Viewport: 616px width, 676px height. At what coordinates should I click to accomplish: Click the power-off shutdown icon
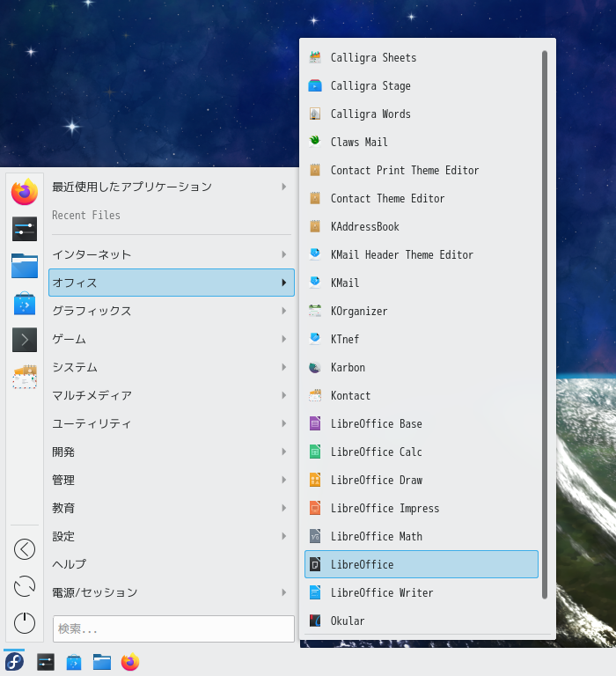(25, 623)
